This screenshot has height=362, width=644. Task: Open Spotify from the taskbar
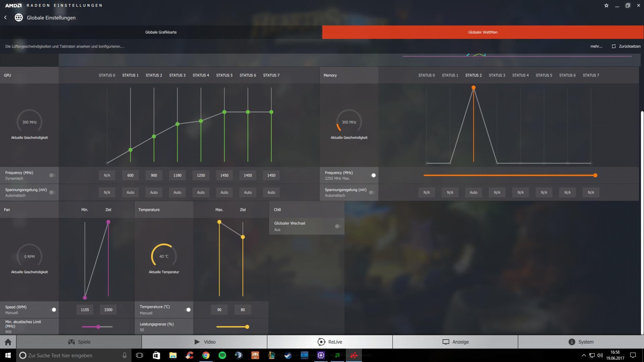click(222, 355)
